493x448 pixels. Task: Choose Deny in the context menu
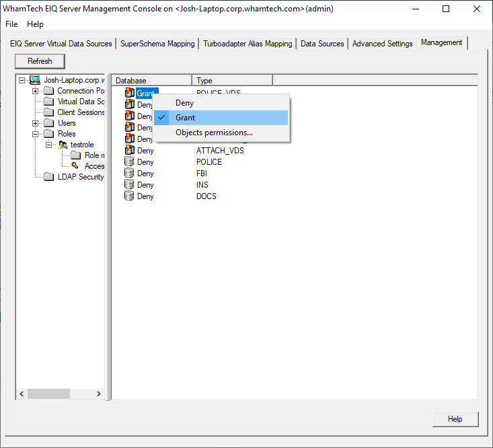[x=184, y=103]
